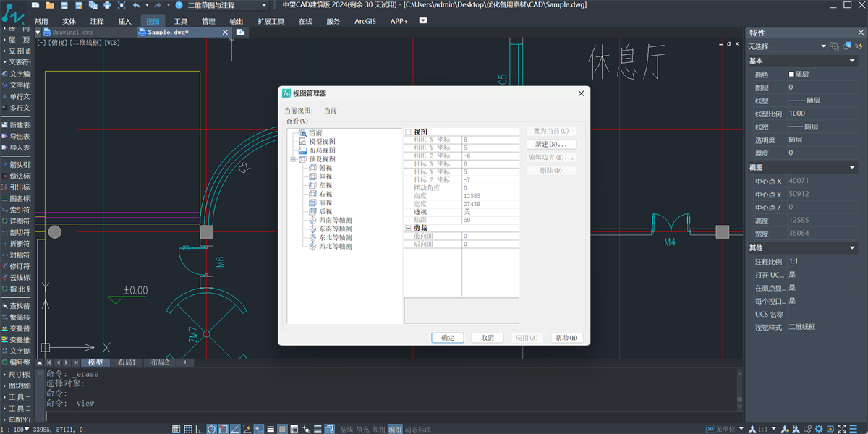This screenshot has width=868, height=434.
Task: Click the 确定 button in dialog
Action: coord(448,338)
